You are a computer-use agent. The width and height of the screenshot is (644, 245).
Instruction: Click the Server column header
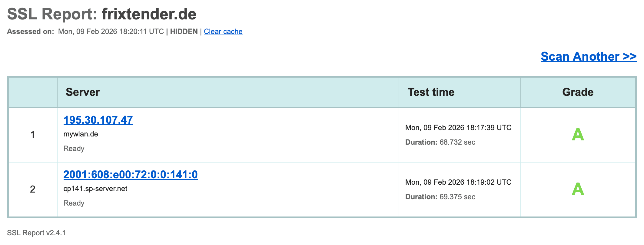coord(83,92)
